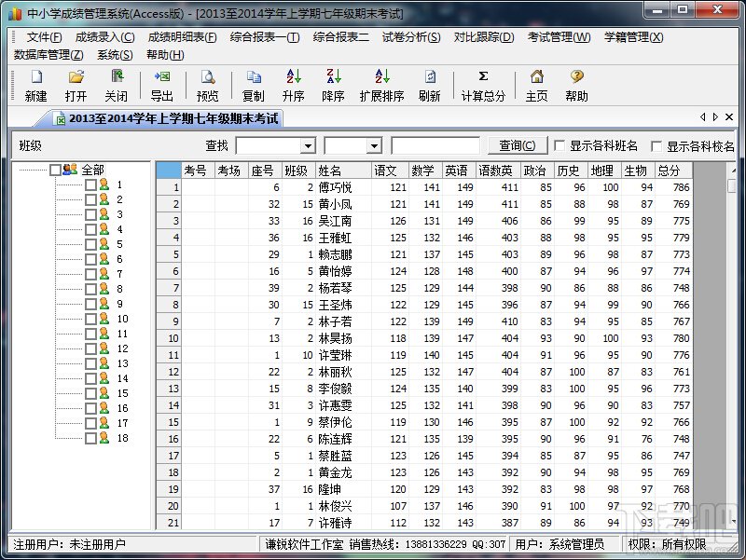Click the application icon in title bar
Screen dimensions: 746x560
pos(15,13)
